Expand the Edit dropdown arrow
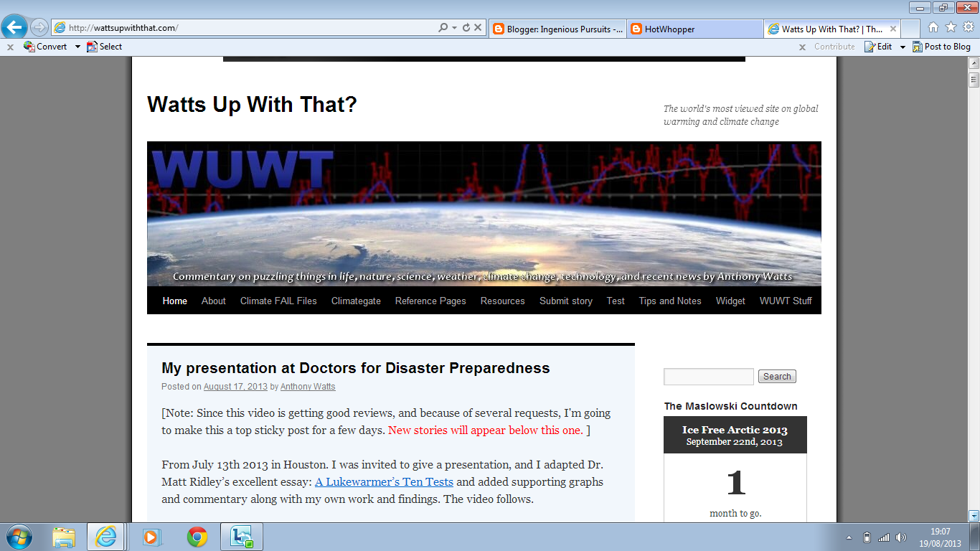Image resolution: width=980 pixels, height=551 pixels. [x=903, y=47]
